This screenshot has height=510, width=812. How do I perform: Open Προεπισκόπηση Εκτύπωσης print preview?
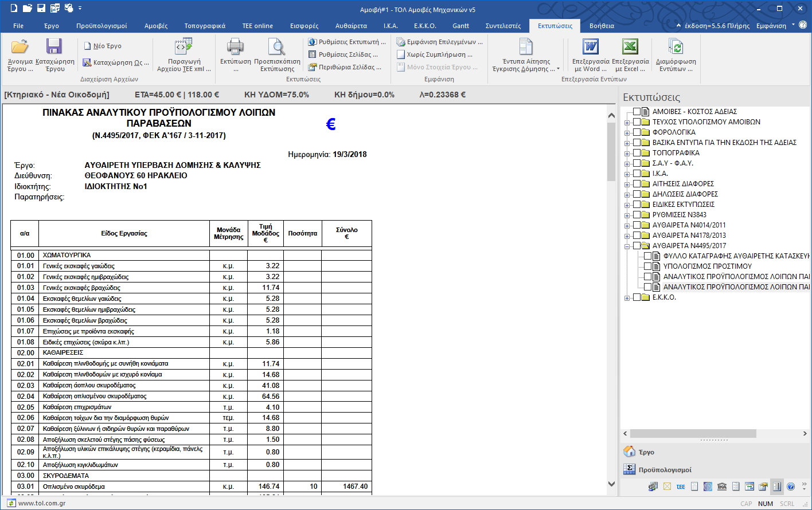point(277,47)
